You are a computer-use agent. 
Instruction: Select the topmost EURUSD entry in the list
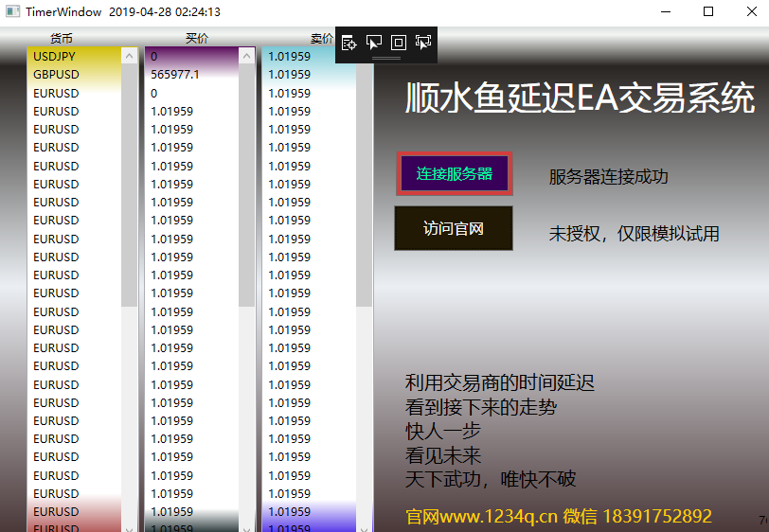tap(75, 93)
